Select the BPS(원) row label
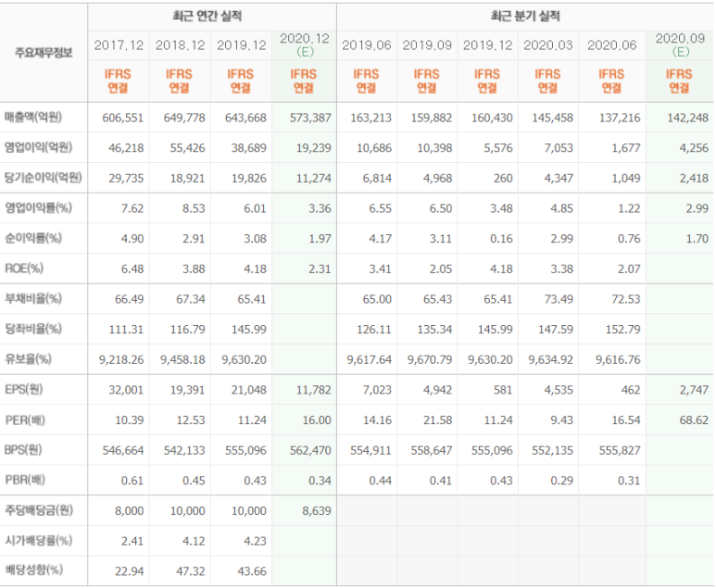 click(x=23, y=450)
